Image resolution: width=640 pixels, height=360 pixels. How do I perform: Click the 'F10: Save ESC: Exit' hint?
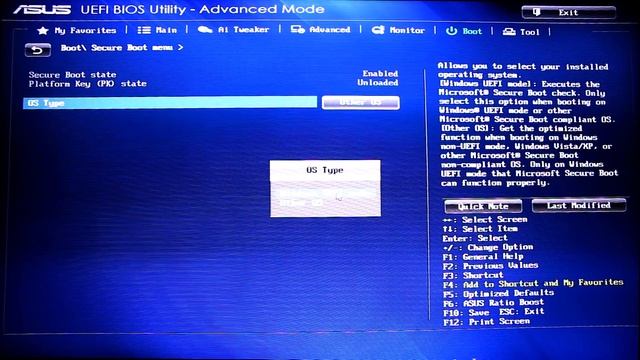pos(494,312)
